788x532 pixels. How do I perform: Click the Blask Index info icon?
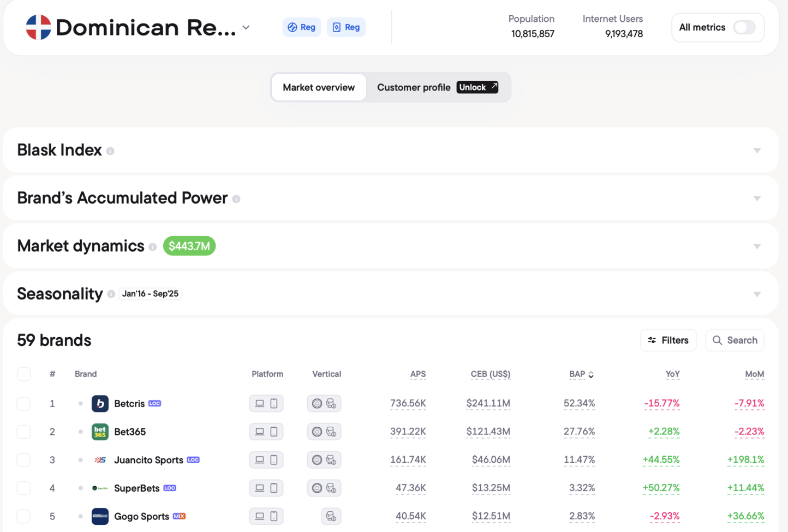coord(110,151)
